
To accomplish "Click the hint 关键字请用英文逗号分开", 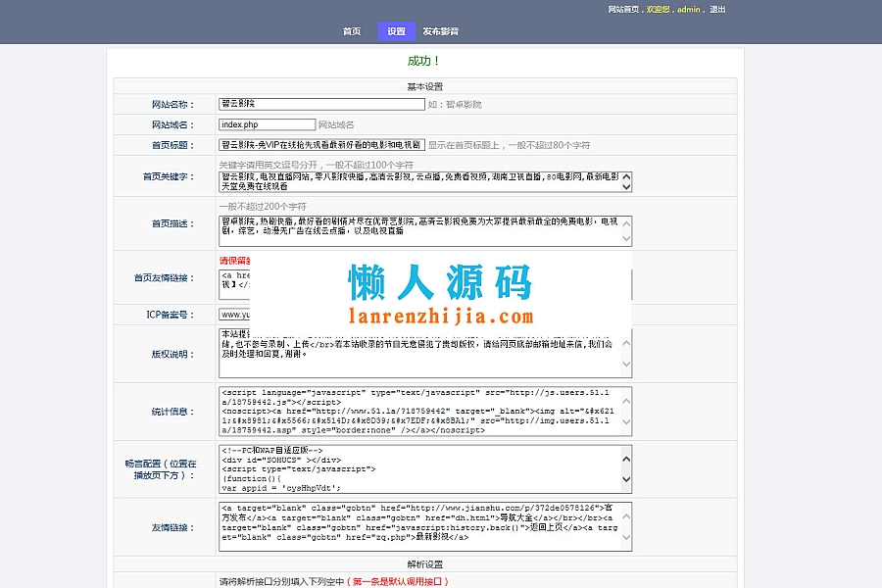I will [x=269, y=165].
